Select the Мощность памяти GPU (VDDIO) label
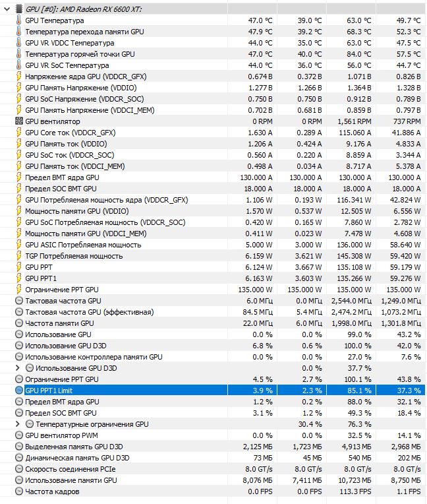Viewport: 427px width, 504px height. coord(77,211)
